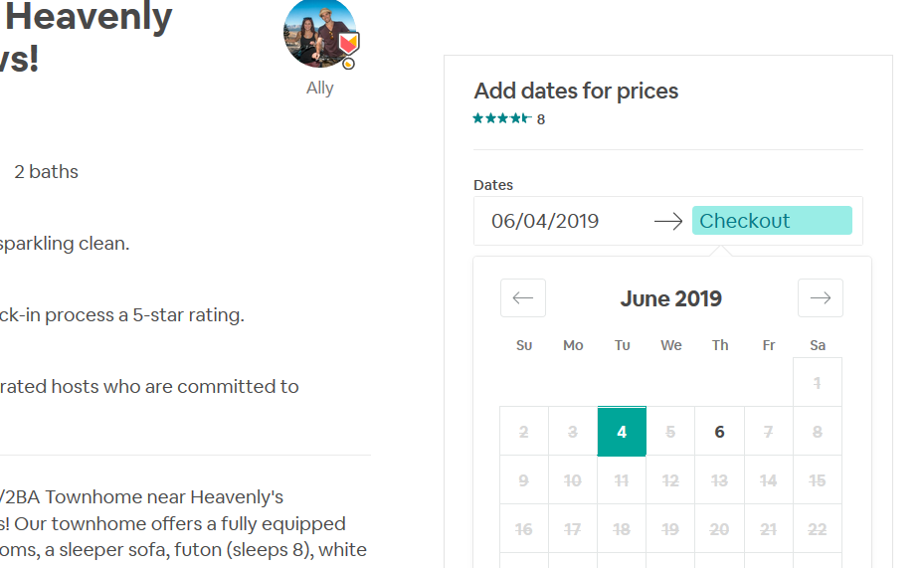
Task: Click the superhost badge on Ally's photo
Action: point(348,46)
